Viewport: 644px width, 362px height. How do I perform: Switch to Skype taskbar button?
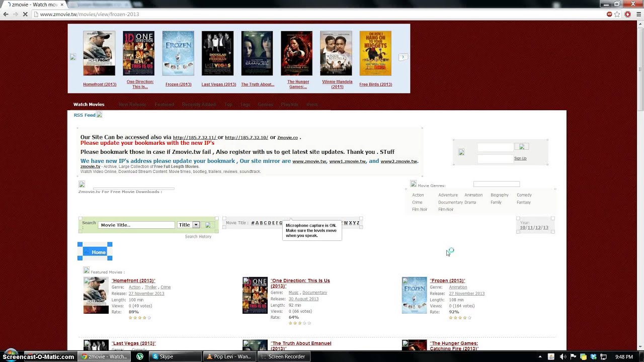175,356
